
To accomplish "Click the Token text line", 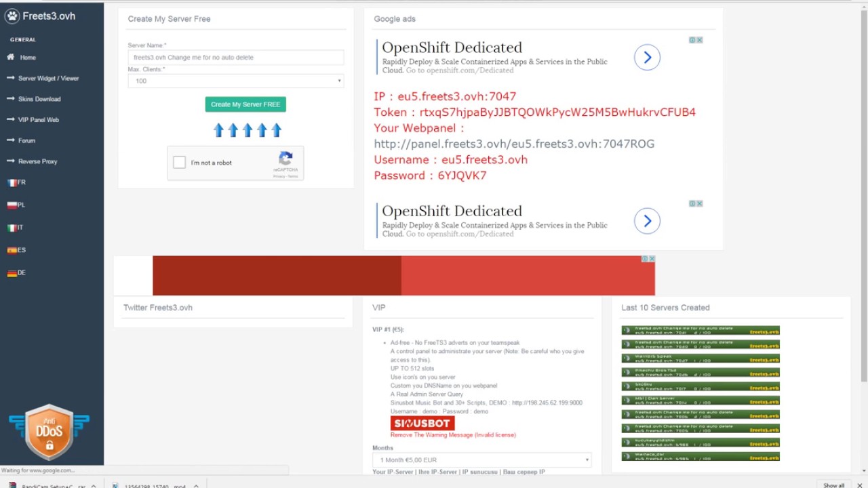I will coord(534,113).
